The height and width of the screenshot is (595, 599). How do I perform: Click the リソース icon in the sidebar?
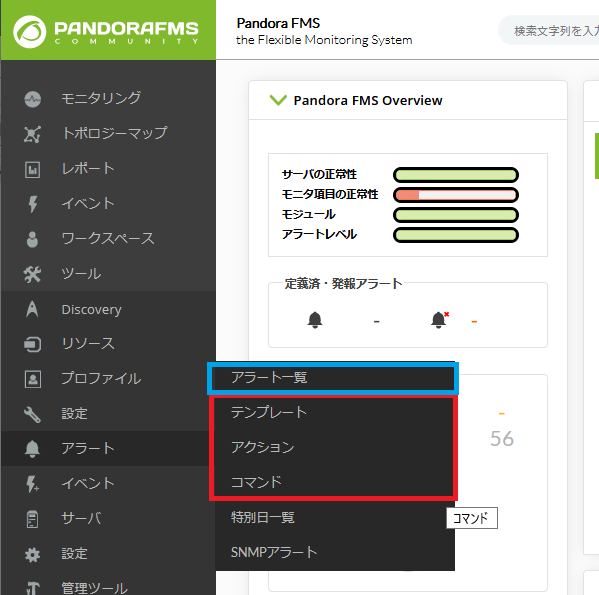(32, 344)
